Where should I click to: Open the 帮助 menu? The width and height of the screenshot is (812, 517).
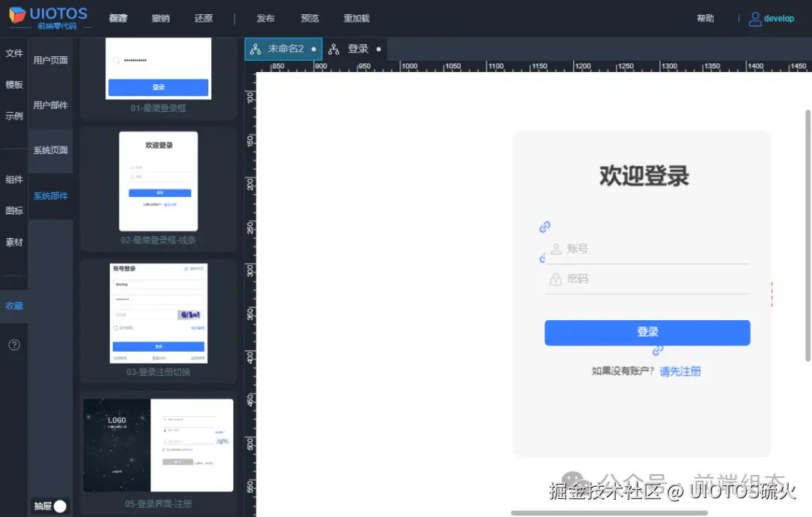(704, 18)
